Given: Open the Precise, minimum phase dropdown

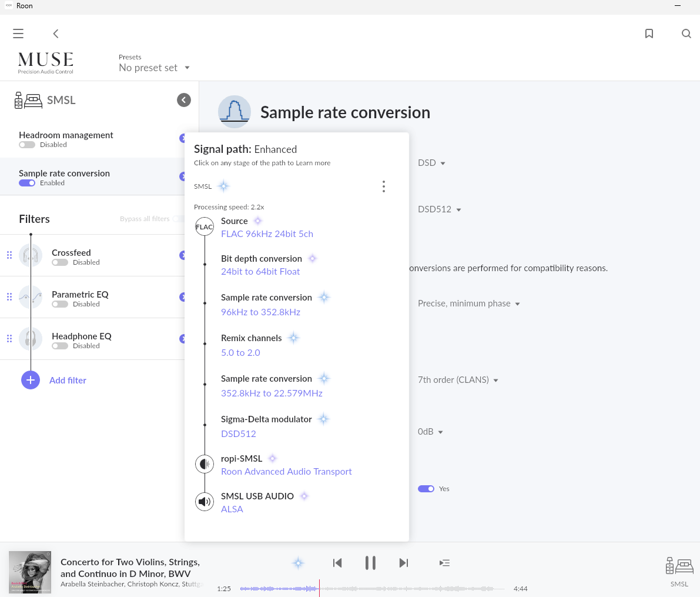Looking at the screenshot, I should point(469,303).
